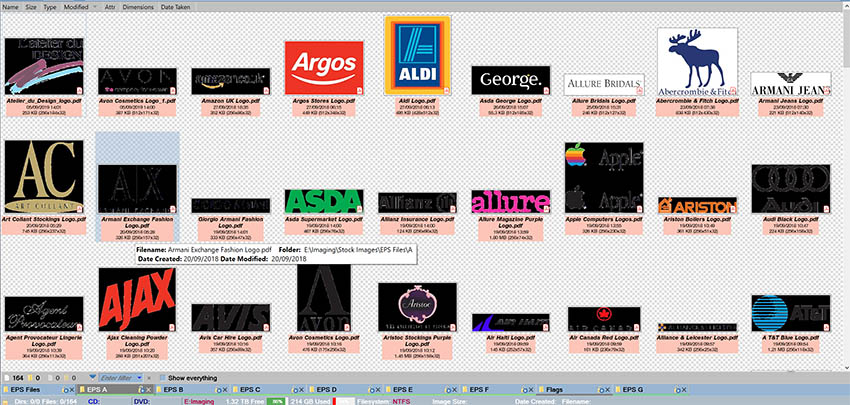Screen dimensions: 850x405
Task: Click the Amazon UK Logo.pdf thumbnail
Action: coord(230,81)
